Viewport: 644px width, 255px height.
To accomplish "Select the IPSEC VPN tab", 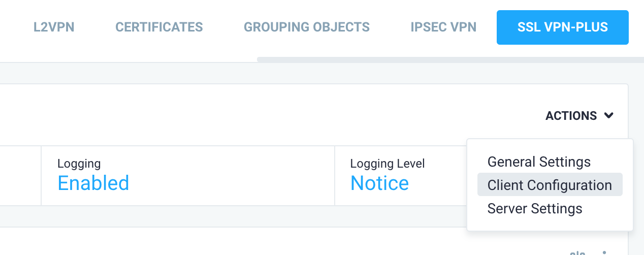I will coord(443,27).
